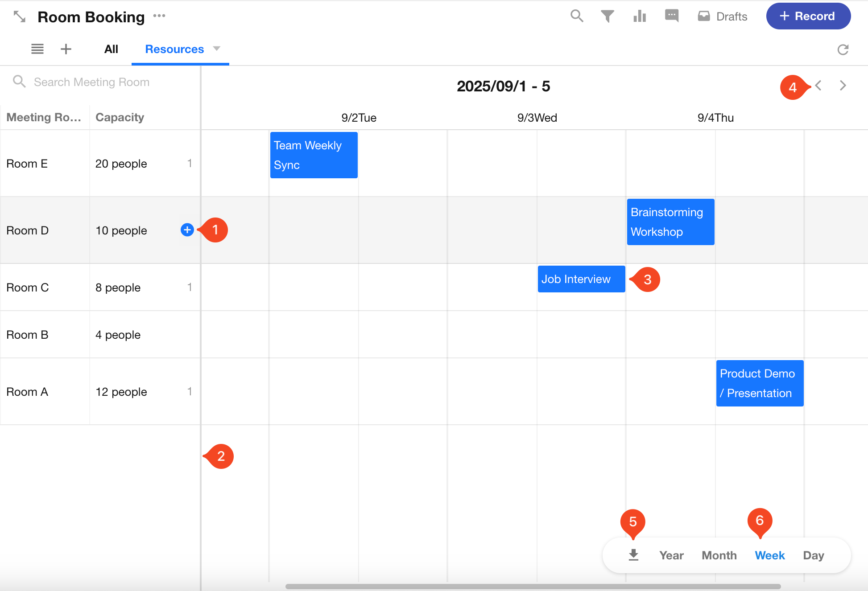Open the view list hamburger icon

(37, 49)
